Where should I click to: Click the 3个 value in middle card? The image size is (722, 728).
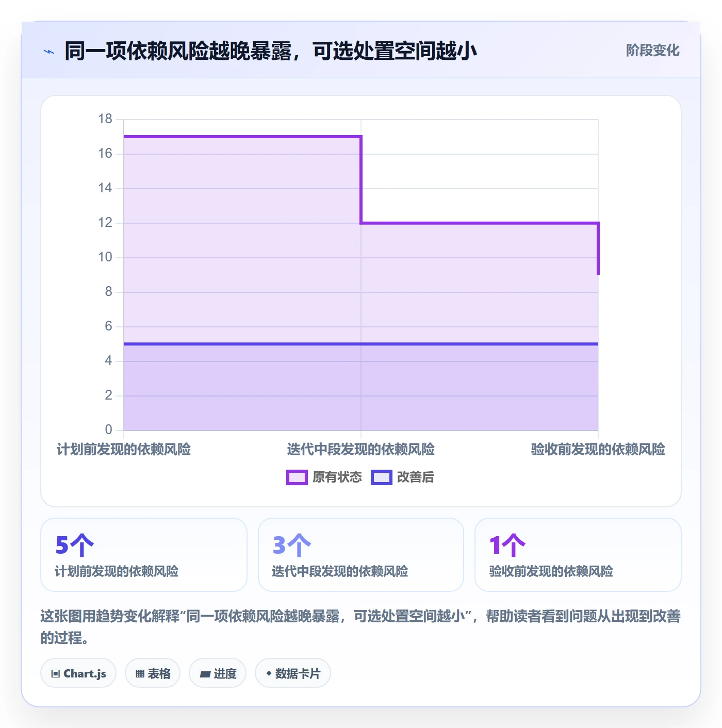tap(292, 545)
